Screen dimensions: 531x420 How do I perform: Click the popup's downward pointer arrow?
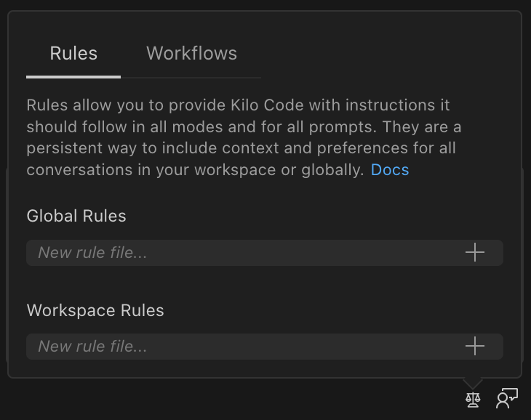473,382
